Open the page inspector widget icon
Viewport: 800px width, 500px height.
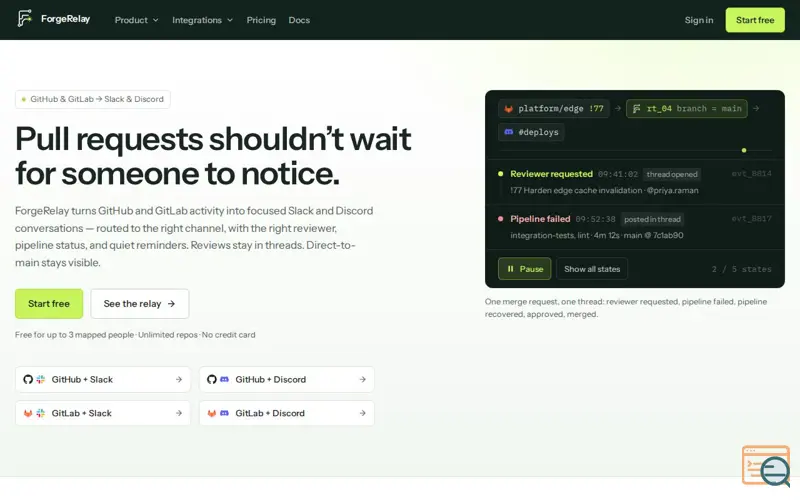766,466
